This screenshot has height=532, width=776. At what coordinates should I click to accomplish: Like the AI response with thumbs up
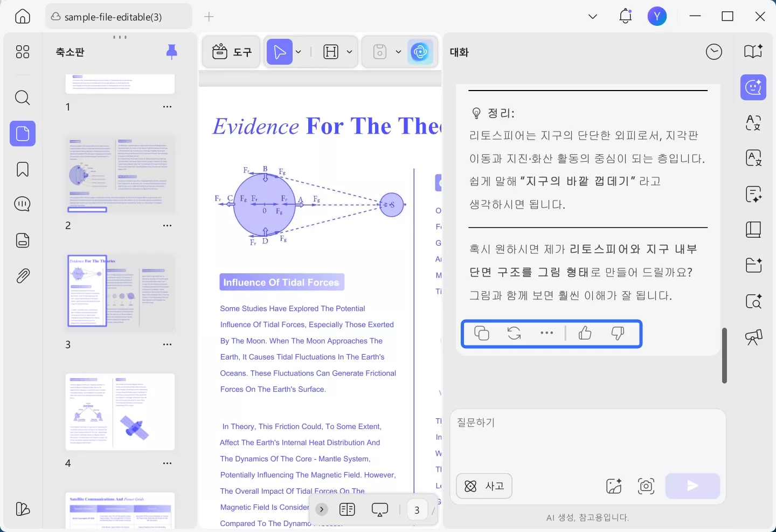click(585, 334)
